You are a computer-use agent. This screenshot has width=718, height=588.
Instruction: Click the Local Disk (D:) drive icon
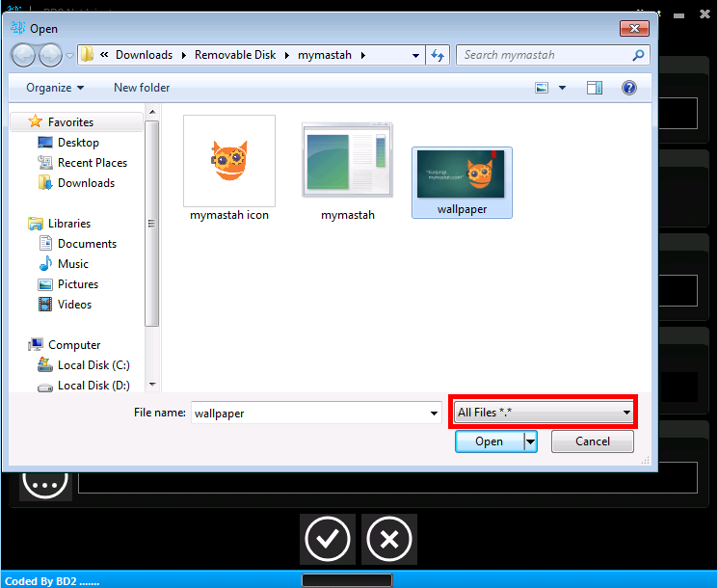point(45,388)
